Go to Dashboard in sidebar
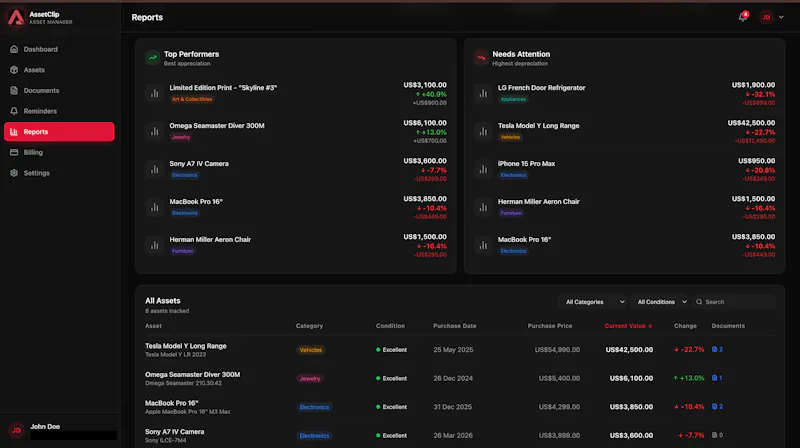This screenshot has height=448, width=800. (x=59, y=49)
